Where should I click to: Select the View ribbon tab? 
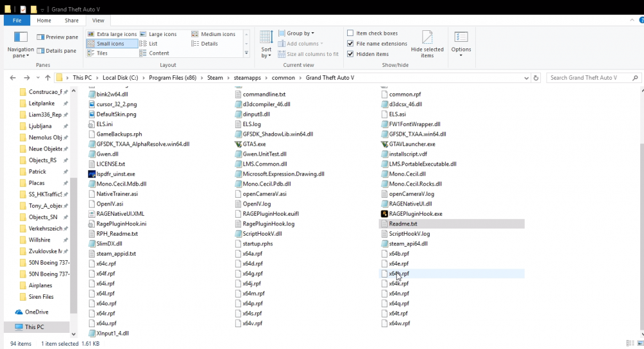click(98, 20)
